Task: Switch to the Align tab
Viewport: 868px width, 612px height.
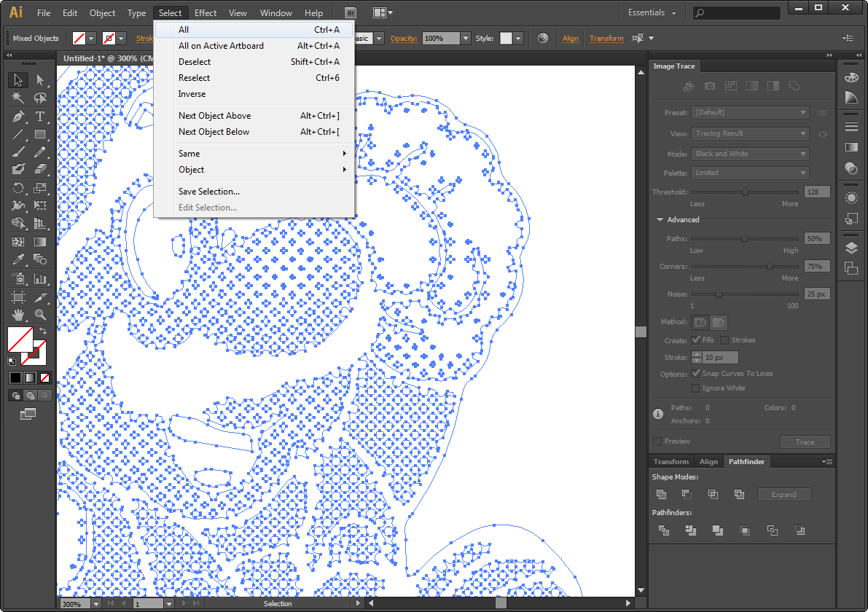Action: click(708, 461)
